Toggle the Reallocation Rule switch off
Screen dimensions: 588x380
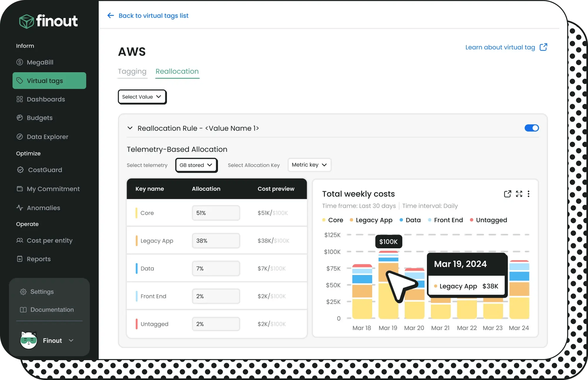click(x=532, y=128)
